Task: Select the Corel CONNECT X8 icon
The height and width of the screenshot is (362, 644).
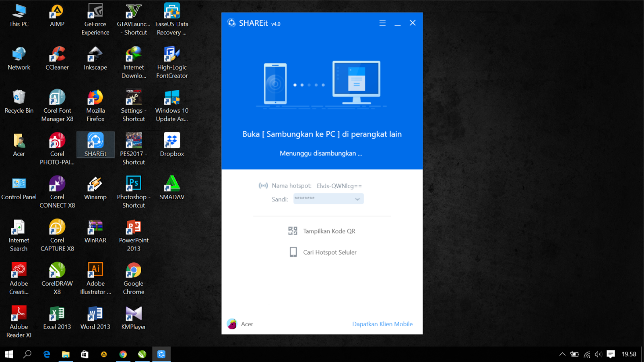Action: point(57,192)
